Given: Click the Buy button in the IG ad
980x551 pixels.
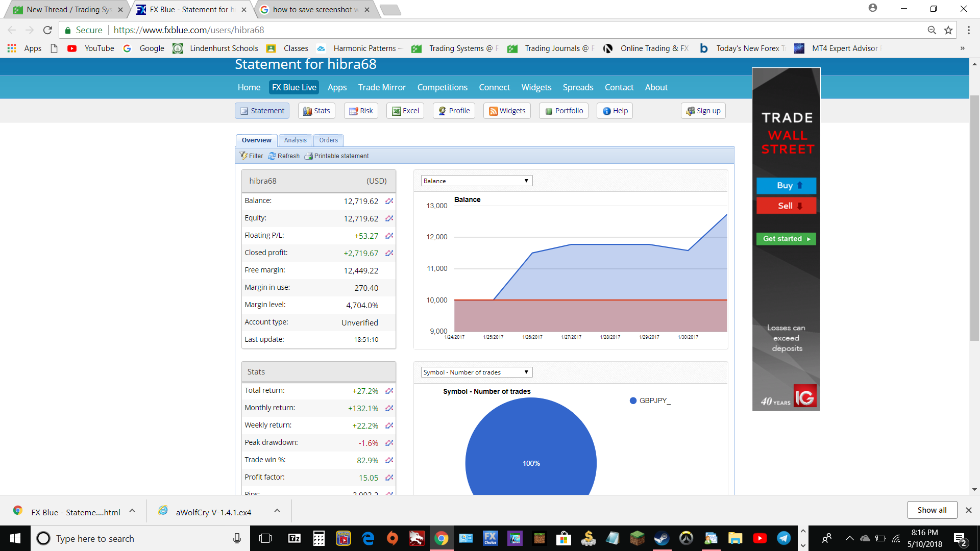Looking at the screenshot, I should click(786, 186).
